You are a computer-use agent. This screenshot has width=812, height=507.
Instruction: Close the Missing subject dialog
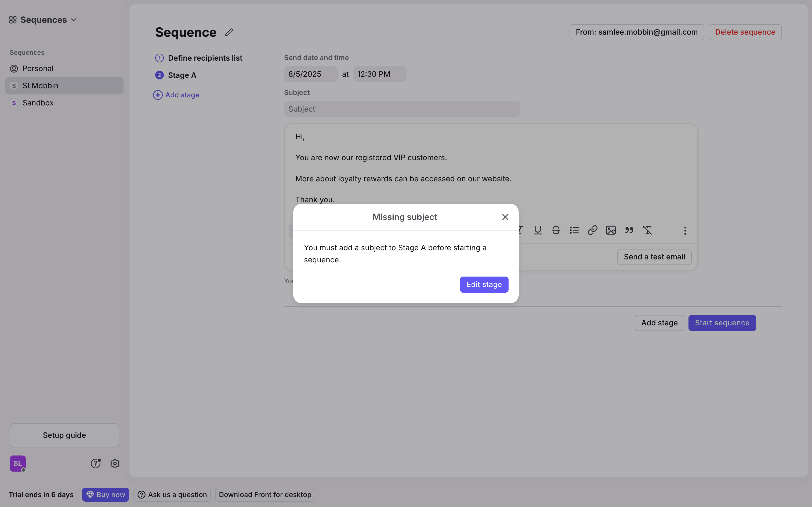coord(505,217)
